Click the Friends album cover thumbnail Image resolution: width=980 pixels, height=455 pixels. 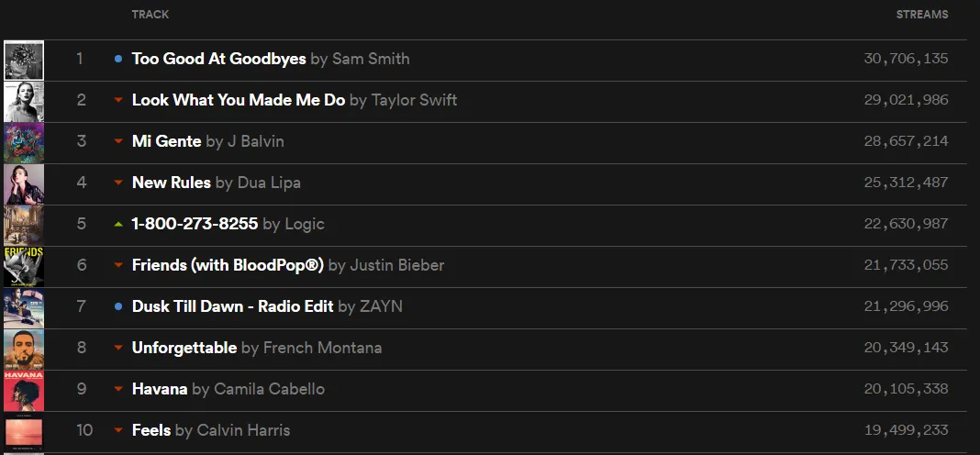point(24,267)
